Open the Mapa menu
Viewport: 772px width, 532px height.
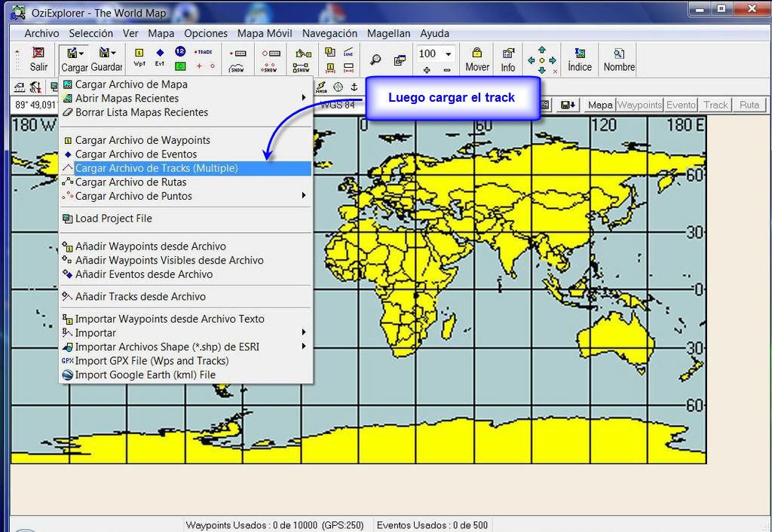pos(161,33)
